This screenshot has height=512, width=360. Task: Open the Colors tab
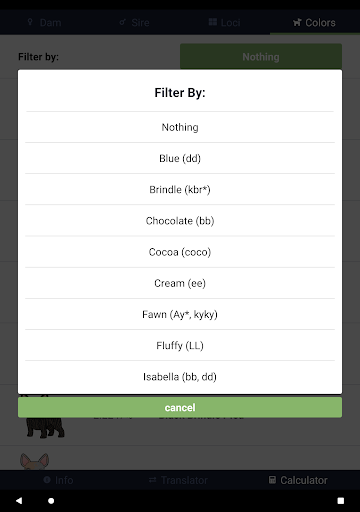point(315,22)
